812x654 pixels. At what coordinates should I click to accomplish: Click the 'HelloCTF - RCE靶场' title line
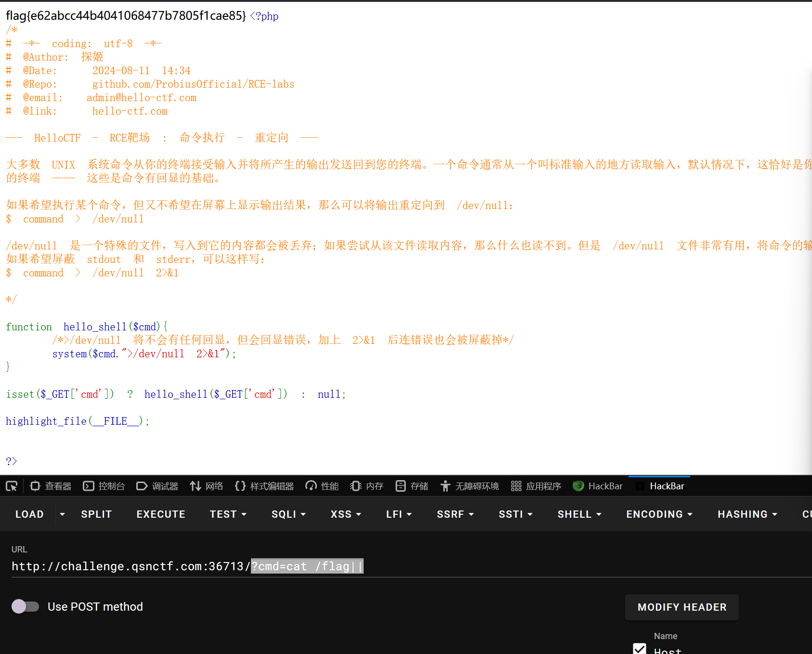pyautogui.click(x=161, y=138)
